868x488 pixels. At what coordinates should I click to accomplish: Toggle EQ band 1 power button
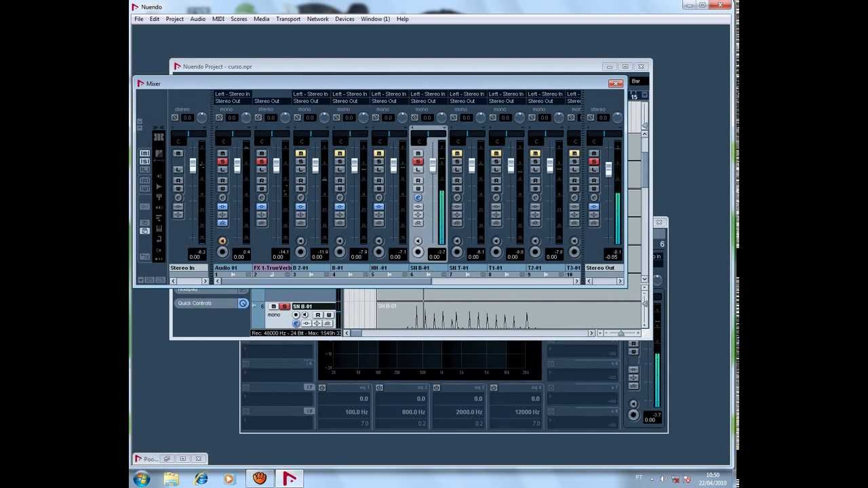click(322, 388)
